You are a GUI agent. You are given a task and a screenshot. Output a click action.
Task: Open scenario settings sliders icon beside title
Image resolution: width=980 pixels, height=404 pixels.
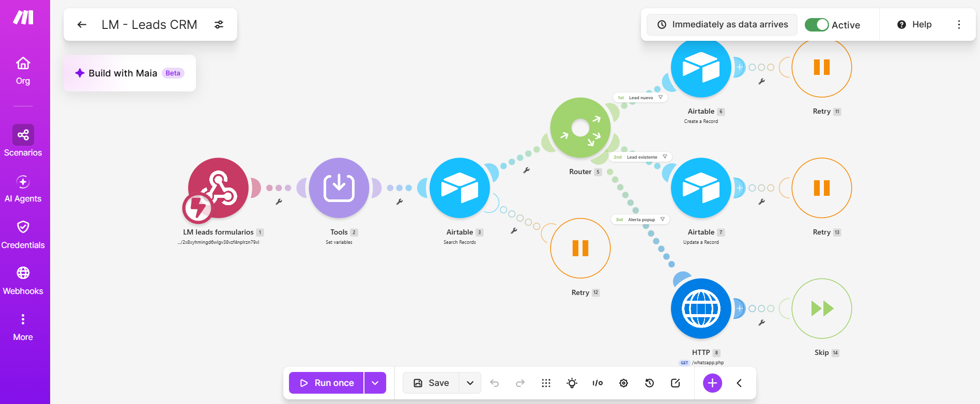tap(219, 24)
